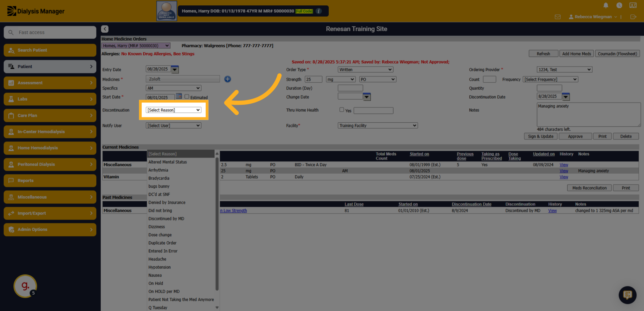Open the contact card icon in header
The width and height of the screenshot is (644, 311).
click(633, 5)
